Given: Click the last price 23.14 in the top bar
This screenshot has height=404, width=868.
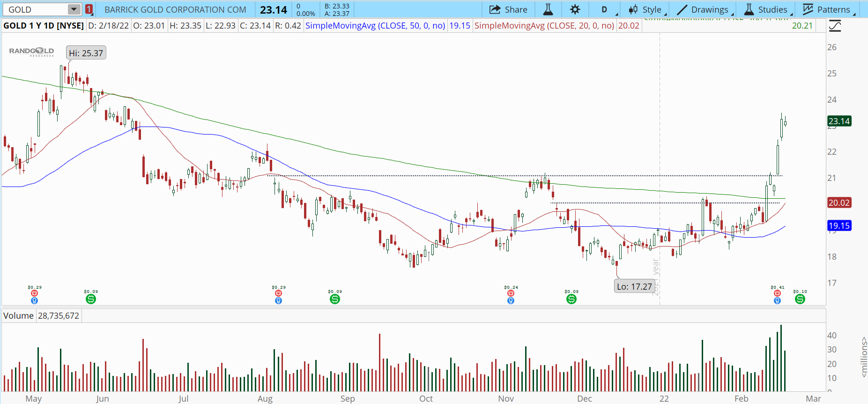Looking at the screenshot, I should (274, 10).
